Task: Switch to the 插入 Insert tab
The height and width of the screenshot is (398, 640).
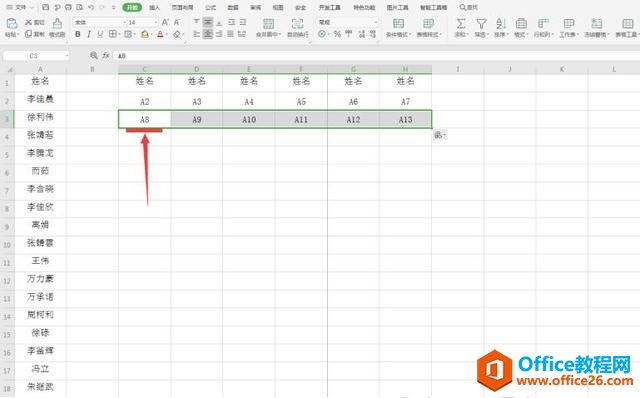Action: (154, 7)
